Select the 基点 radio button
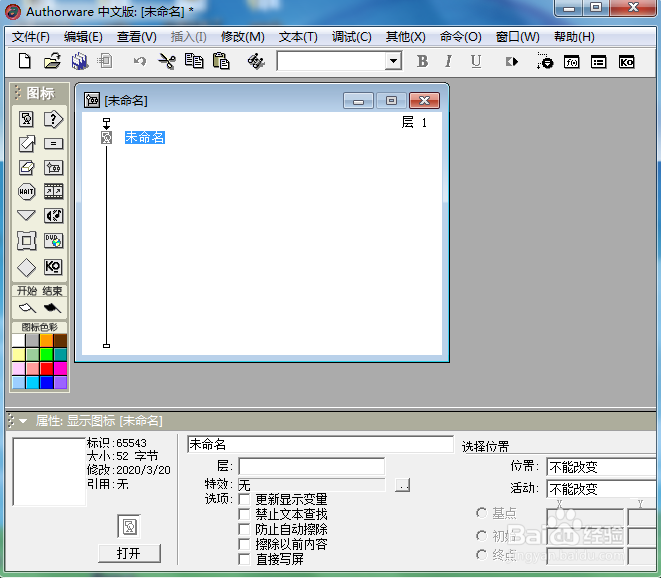Image resolution: width=661 pixels, height=578 pixels. (x=481, y=513)
